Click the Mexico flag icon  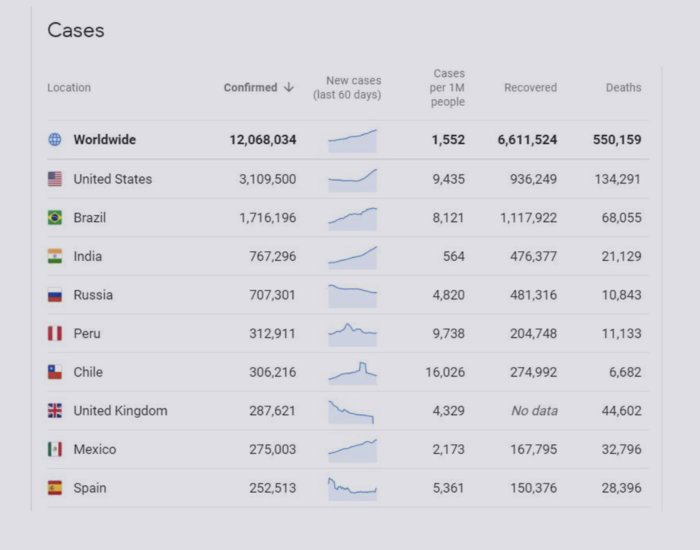click(55, 449)
